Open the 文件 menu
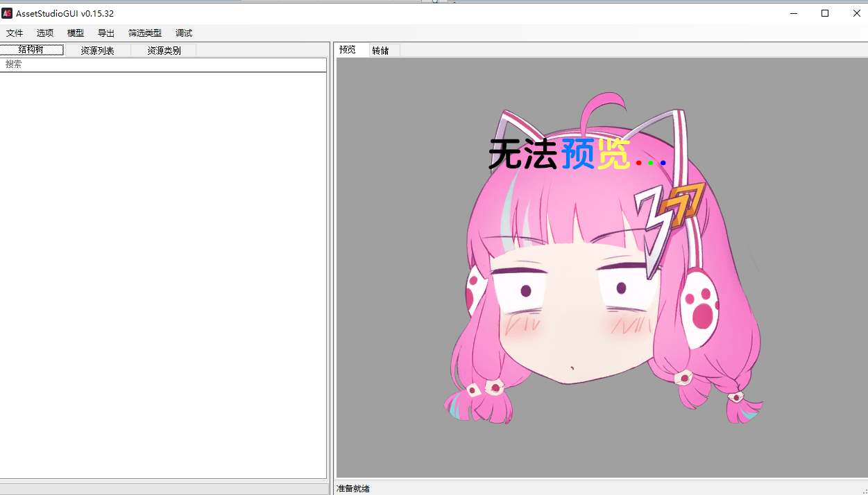The height and width of the screenshot is (495, 868). [x=15, y=33]
